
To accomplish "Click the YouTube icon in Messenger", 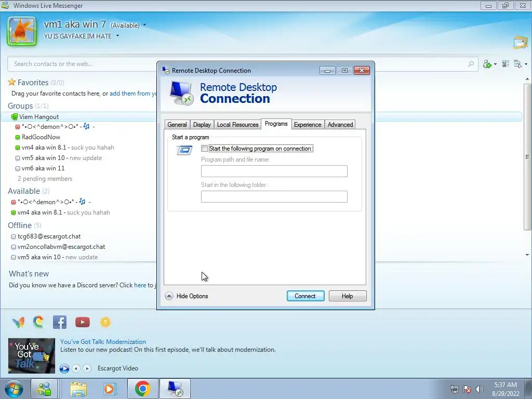I will [83, 322].
